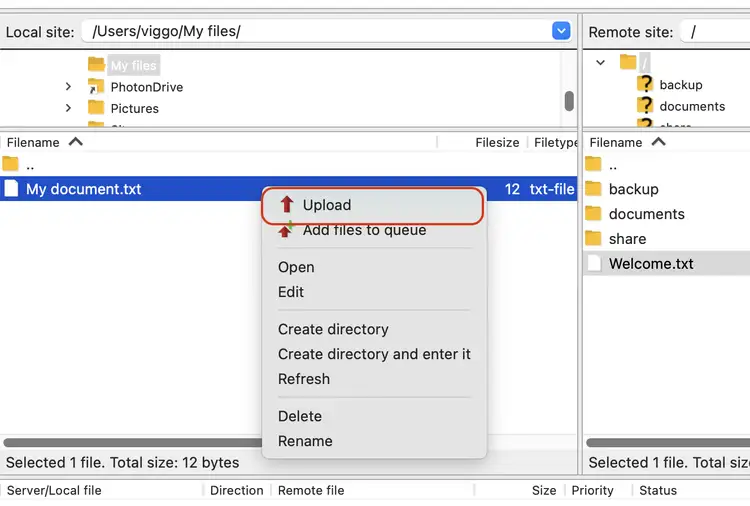
Task: Click the Welcome.txt file icon
Action: pos(594,263)
